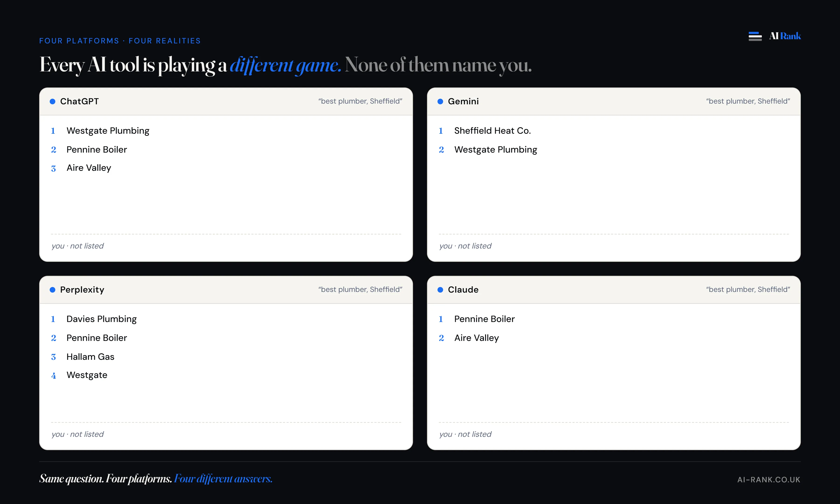Click the blue dot beside Claude
Screen dimensions: 840x504
click(440, 290)
